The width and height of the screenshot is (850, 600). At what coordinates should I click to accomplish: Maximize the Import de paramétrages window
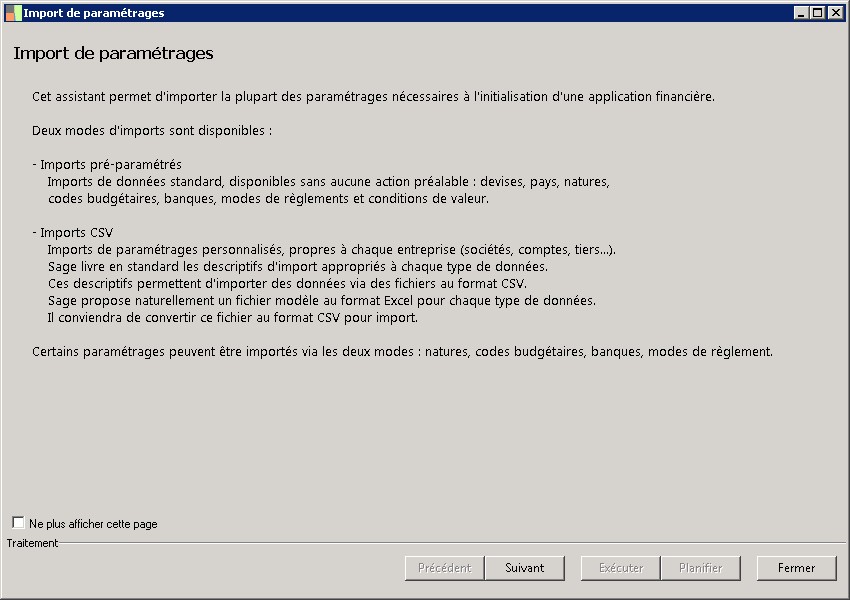point(817,13)
